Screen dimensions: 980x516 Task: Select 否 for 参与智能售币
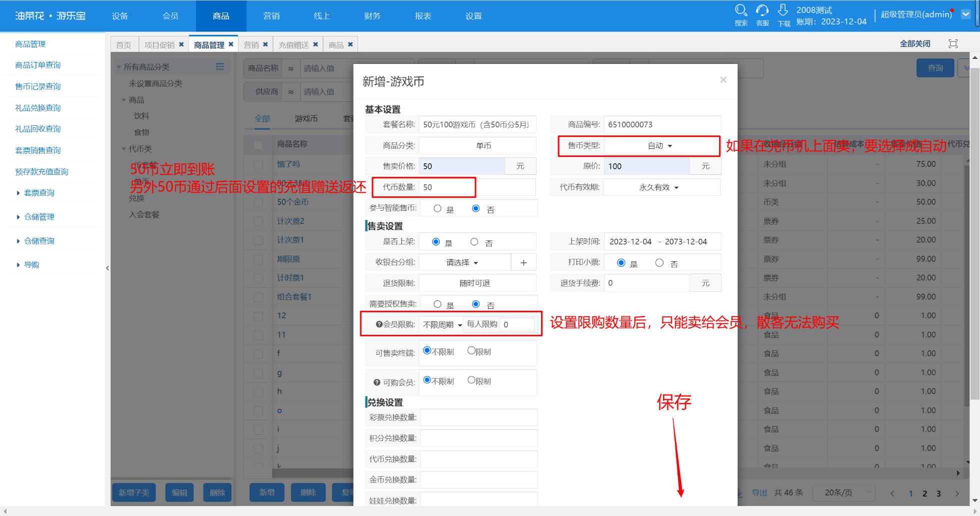coord(476,209)
